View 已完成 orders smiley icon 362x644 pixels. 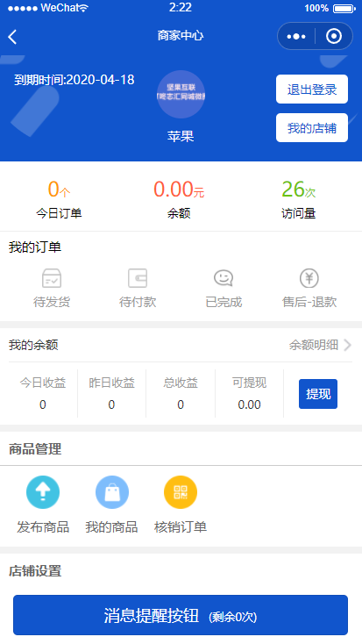point(224,278)
